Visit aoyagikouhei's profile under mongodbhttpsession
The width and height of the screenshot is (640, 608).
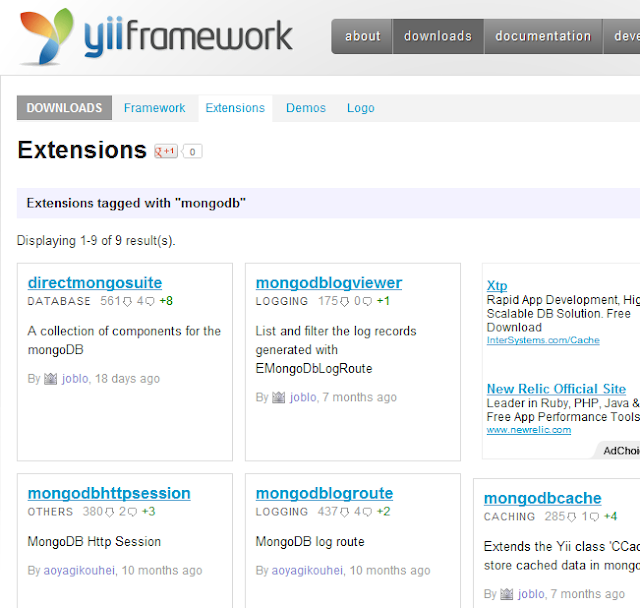point(79,570)
